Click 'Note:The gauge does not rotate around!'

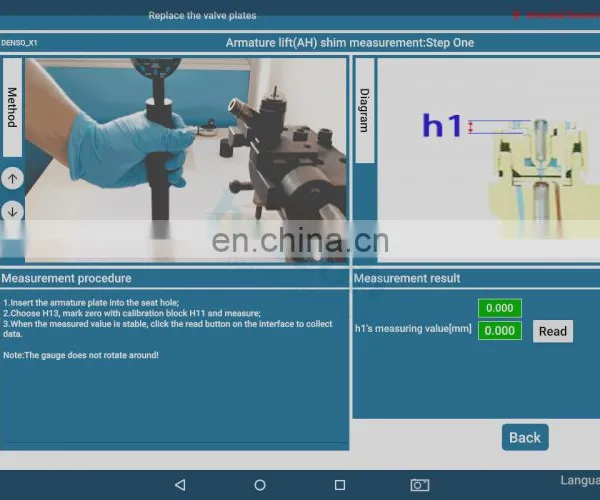click(81, 355)
